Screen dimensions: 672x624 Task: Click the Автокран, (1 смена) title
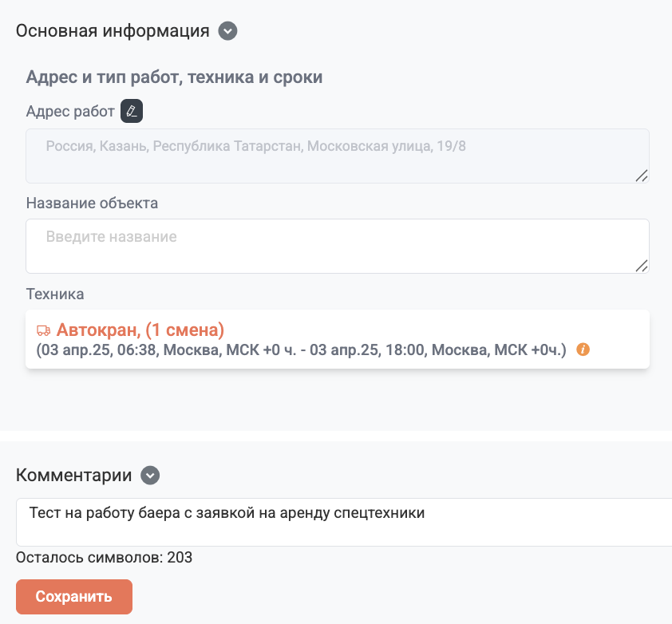140,330
